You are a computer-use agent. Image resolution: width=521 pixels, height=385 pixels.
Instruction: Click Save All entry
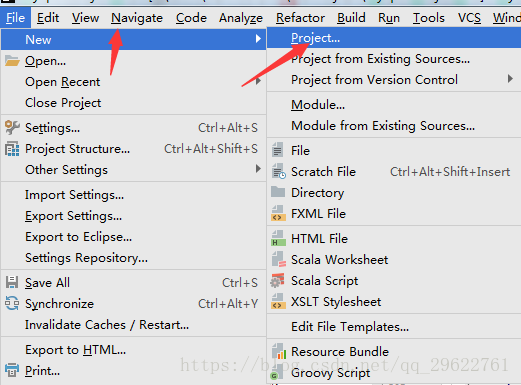click(x=133, y=283)
